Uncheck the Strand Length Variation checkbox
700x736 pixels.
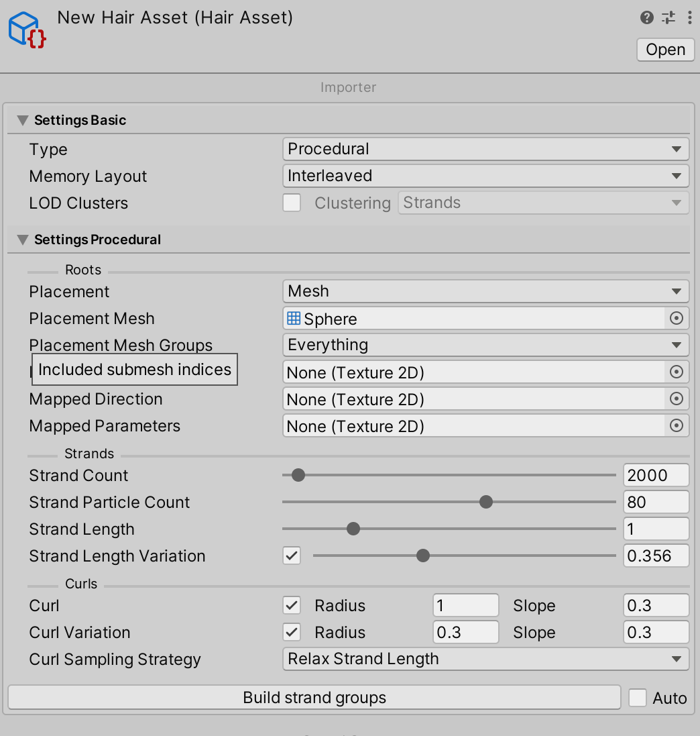tap(292, 556)
